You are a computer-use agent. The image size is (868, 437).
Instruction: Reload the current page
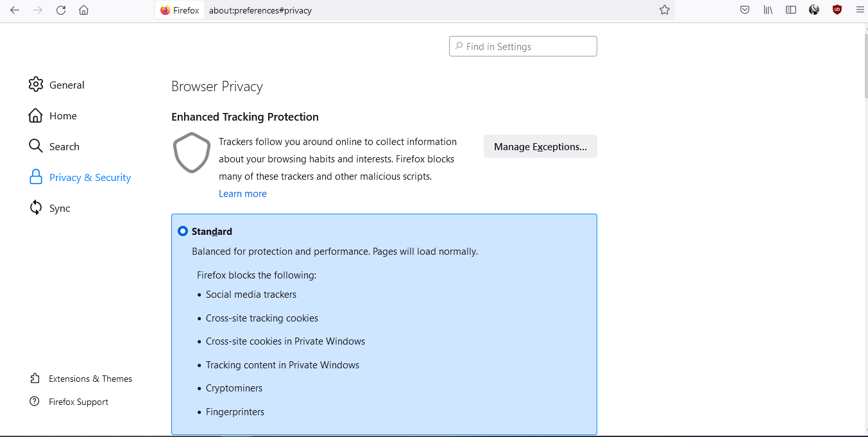pyautogui.click(x=61, y=10)
